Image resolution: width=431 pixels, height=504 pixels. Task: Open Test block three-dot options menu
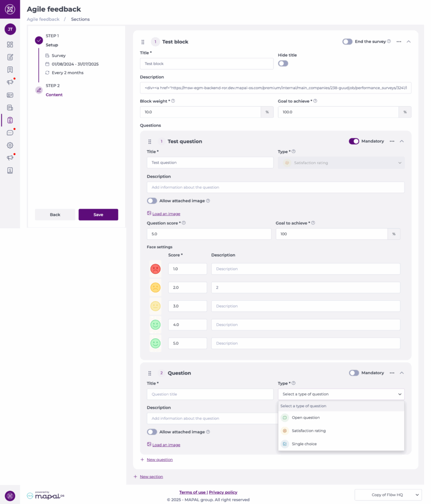pos(399,42)
